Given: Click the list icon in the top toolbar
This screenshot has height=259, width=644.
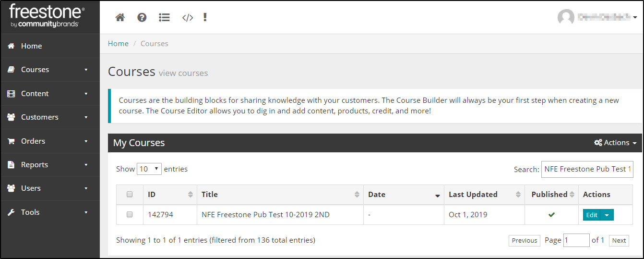Looking at the screenshot, I should click(164, 17).
